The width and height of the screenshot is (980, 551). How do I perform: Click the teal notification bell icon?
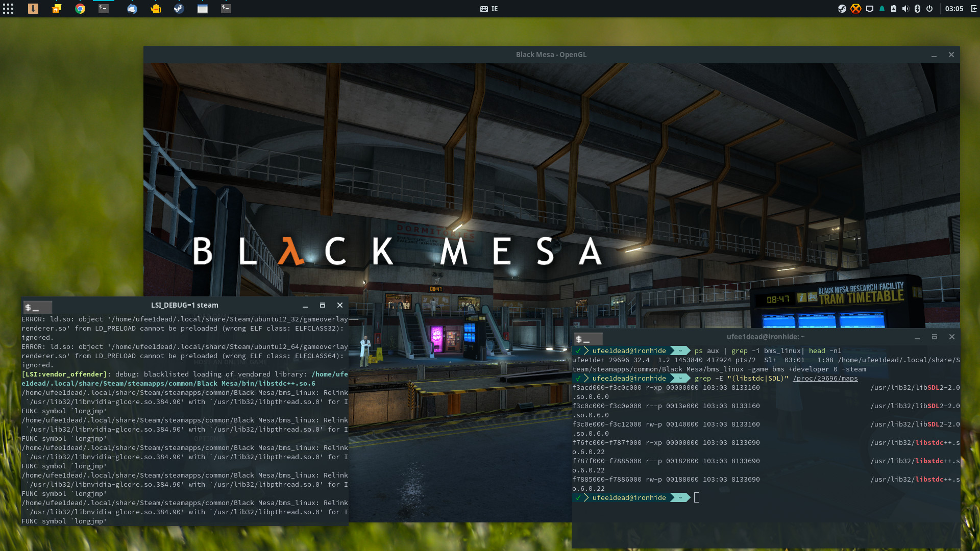[882, 9]
